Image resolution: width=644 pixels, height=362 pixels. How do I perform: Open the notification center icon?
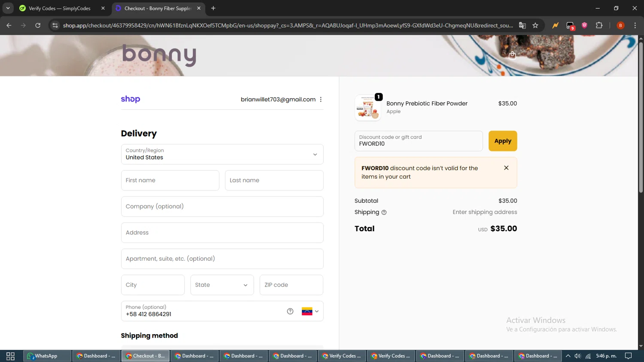coord(628,356)
